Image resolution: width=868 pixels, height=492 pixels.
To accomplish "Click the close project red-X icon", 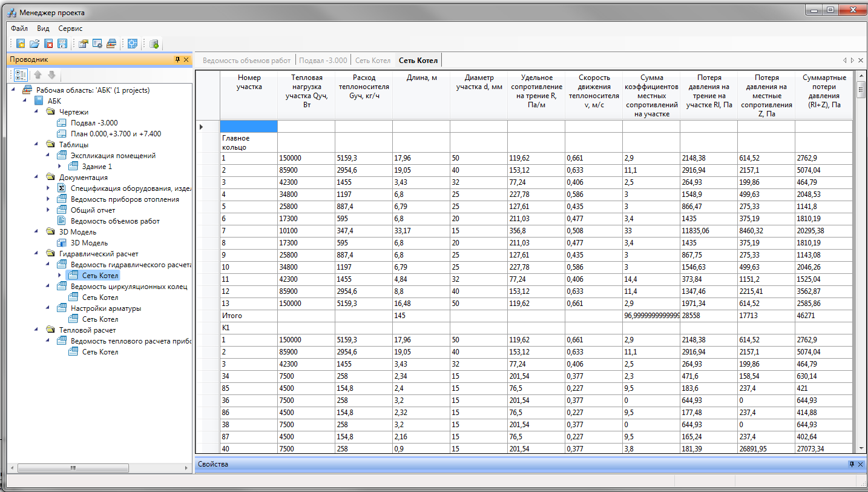I will coord(48,44).
